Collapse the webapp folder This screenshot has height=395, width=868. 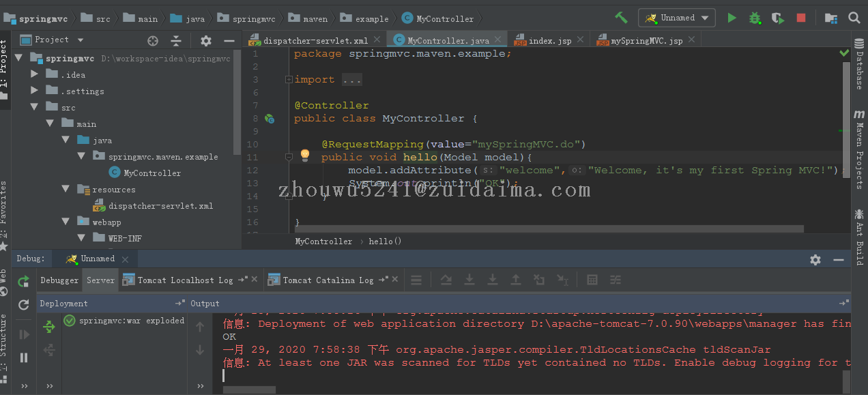click(66, 222)
